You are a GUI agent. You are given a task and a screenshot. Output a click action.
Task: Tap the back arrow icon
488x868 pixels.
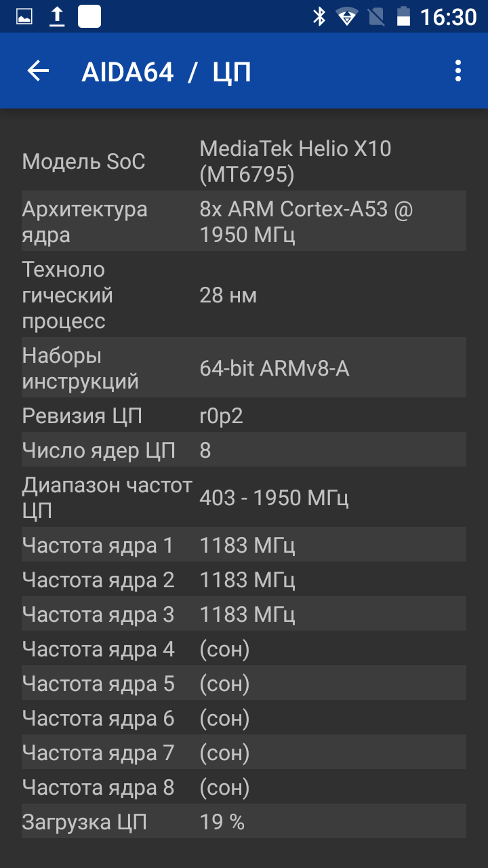pyautogui.click(x=39, y=71)
